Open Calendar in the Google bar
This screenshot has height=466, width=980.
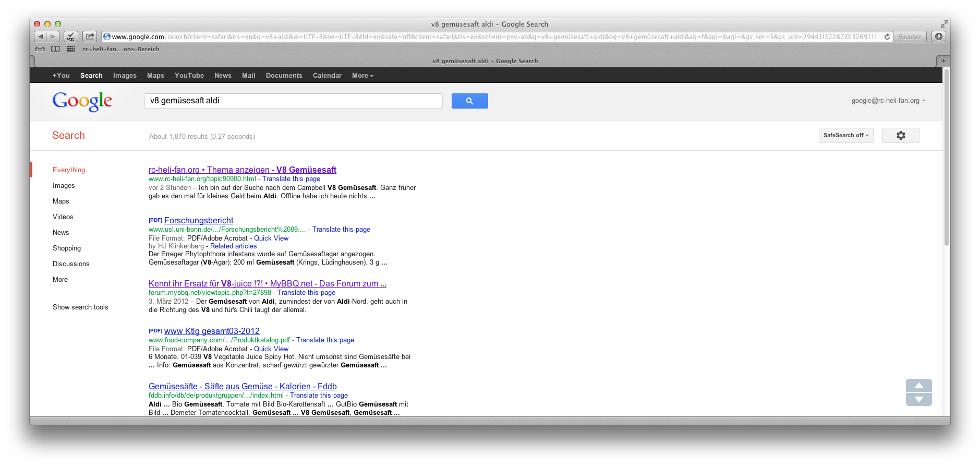[327, 76]
